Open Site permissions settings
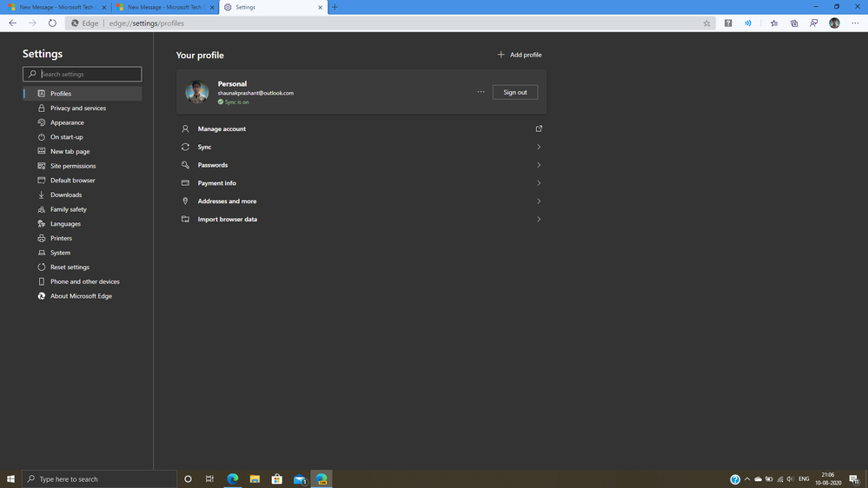This screenshot has height=488, width=868. (x=83, y=166)
